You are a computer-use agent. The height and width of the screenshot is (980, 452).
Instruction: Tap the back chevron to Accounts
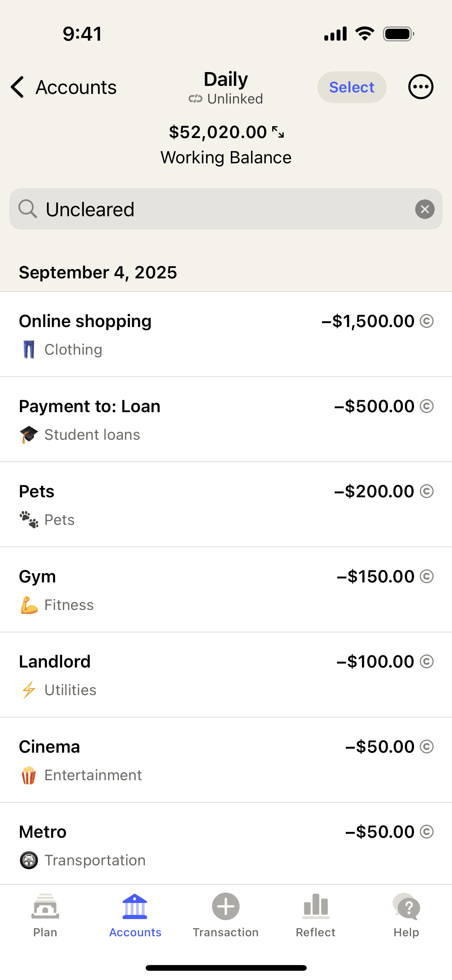(18, 87)
